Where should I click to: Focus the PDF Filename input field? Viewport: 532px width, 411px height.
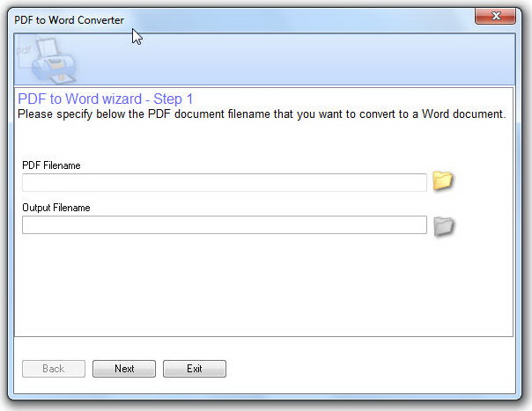click(225, 183)
